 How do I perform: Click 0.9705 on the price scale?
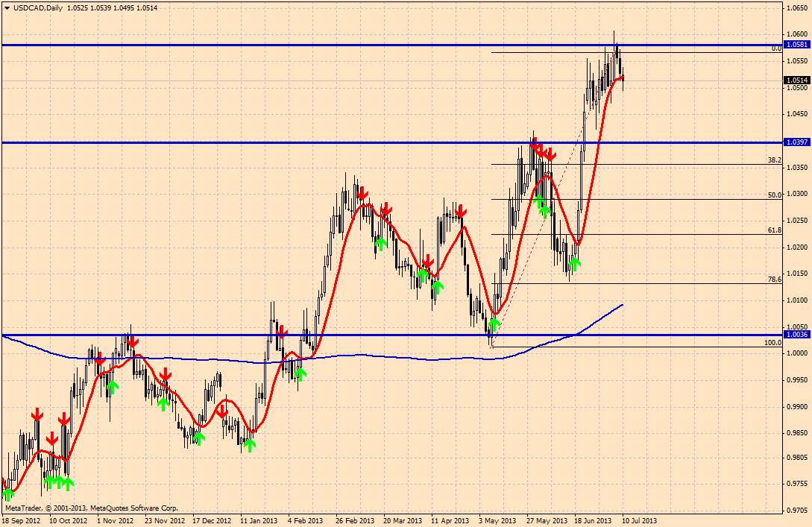click(797, 511)
